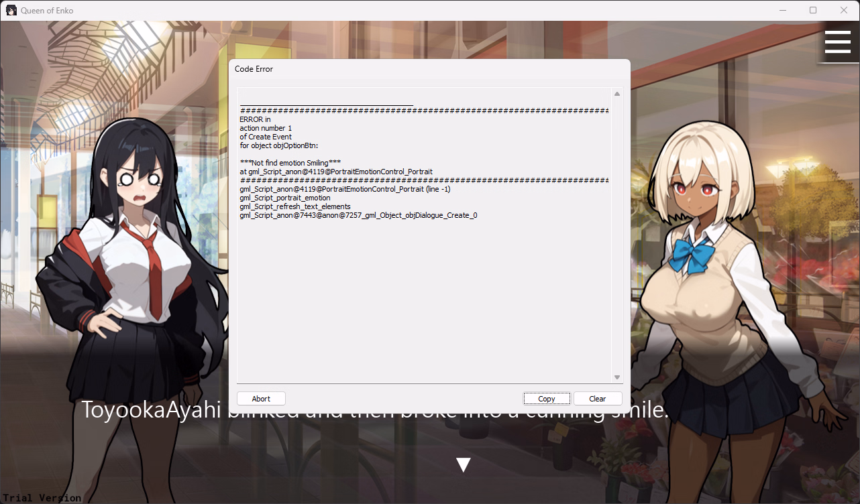Screen dimensions: 860x504
Task: Click the stack line ending '(line -1)'
Action: tap(345, 189)
